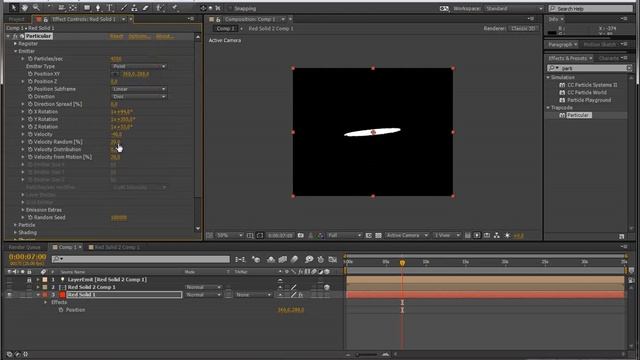Open the 1 View layout dropdown

[x=447, y=236]
